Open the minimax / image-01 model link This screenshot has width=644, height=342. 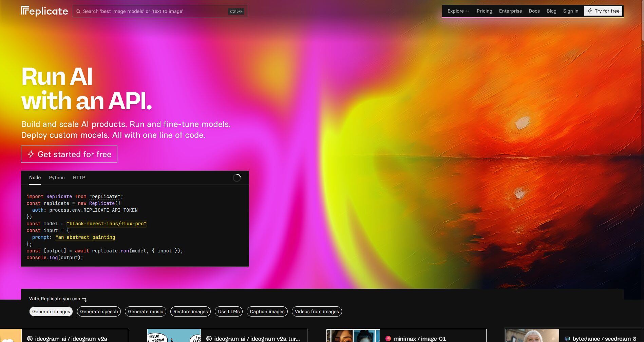[x=419, y=339]
